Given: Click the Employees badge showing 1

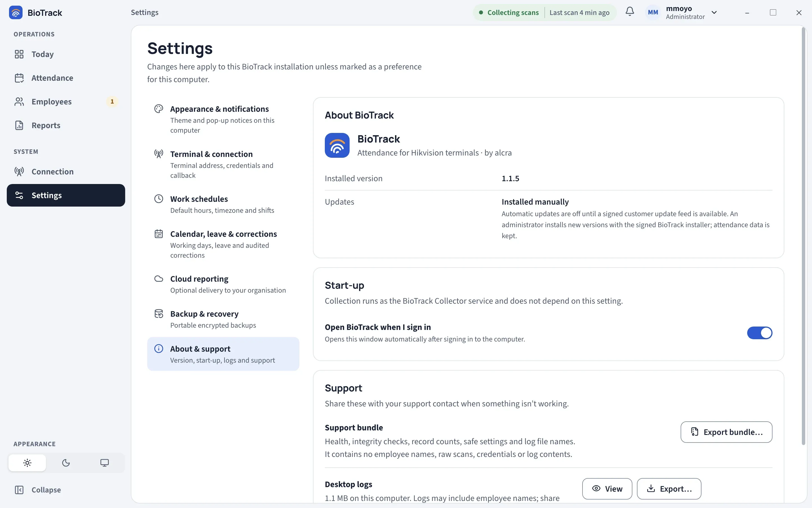Looking at the screenshot, I should 112,102.
